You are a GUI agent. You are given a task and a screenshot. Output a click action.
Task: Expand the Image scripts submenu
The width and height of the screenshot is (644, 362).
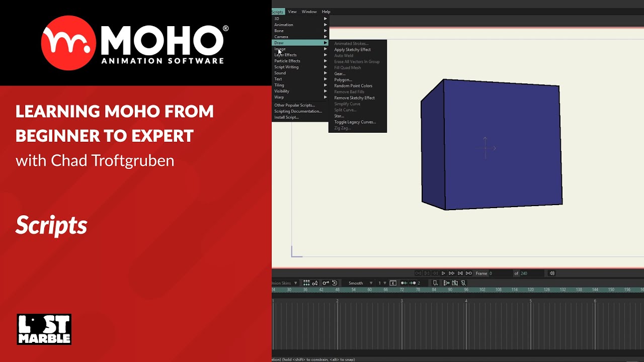(x=300, y=49)
